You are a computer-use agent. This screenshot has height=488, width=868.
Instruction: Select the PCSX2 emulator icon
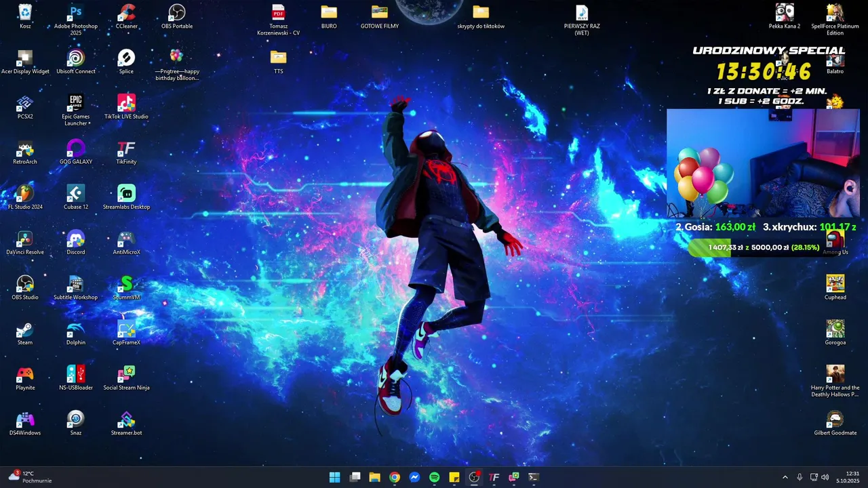click(25, 107)
